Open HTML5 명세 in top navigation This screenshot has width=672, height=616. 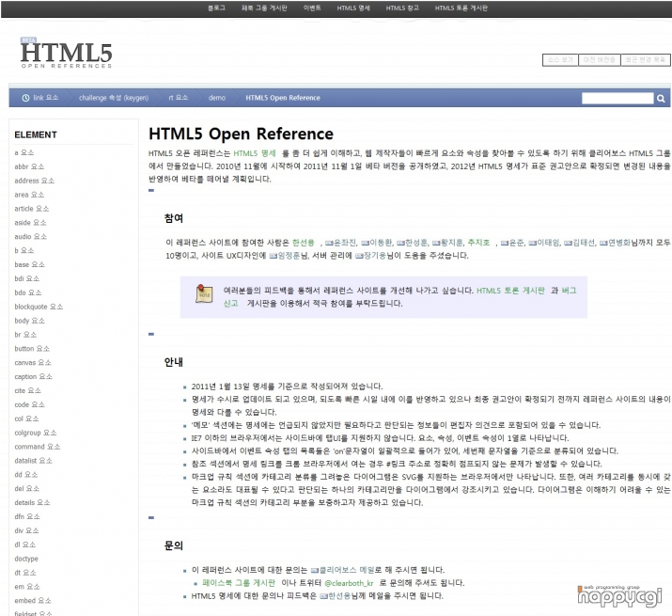pyautogui.click(x=353, y=8)
